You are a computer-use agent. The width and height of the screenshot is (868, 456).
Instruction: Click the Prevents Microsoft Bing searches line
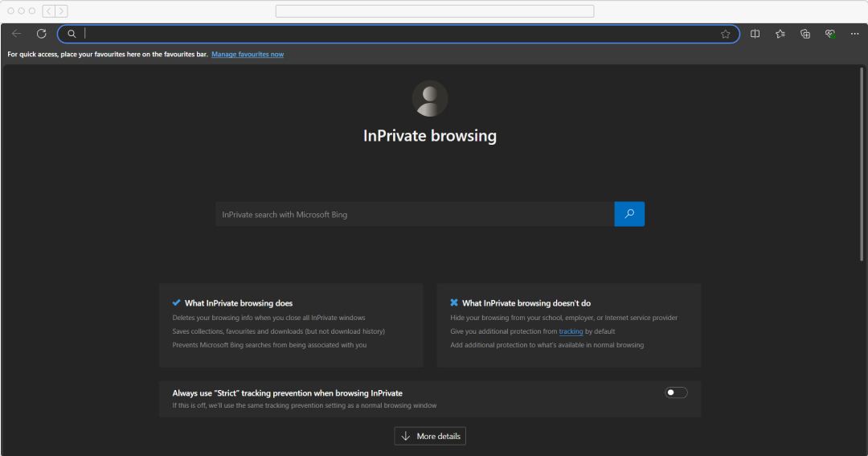coord(269,345)
